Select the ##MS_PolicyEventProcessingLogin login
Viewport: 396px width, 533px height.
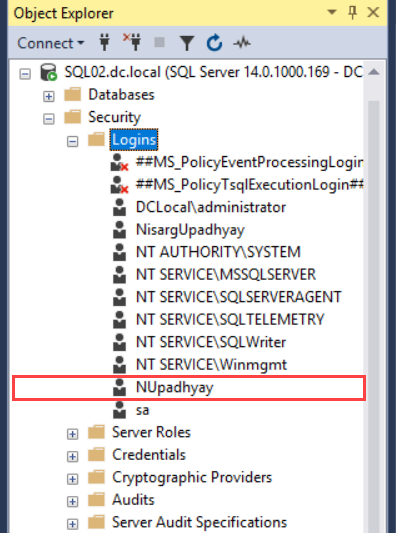pos(249,162)
